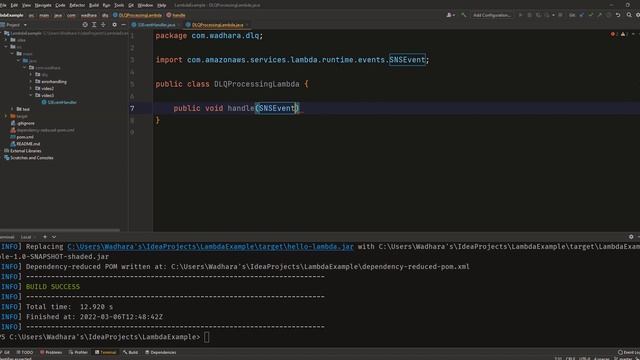The height and width of the screenshot is (360, 640).
Task: Click the SNSEvent parameter in handle method
Action: point(277,109)
